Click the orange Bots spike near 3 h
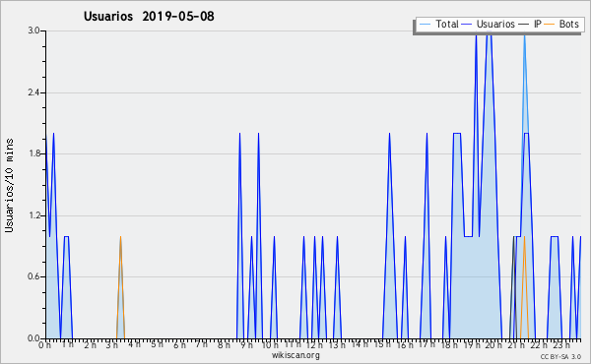591x364 pixels. point(120,286)
